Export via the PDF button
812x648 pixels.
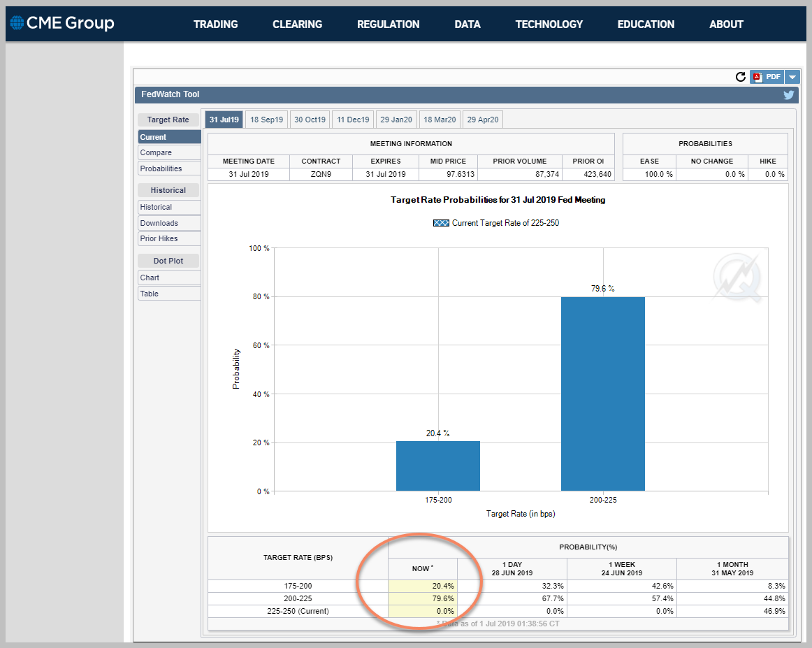(767, 77)
